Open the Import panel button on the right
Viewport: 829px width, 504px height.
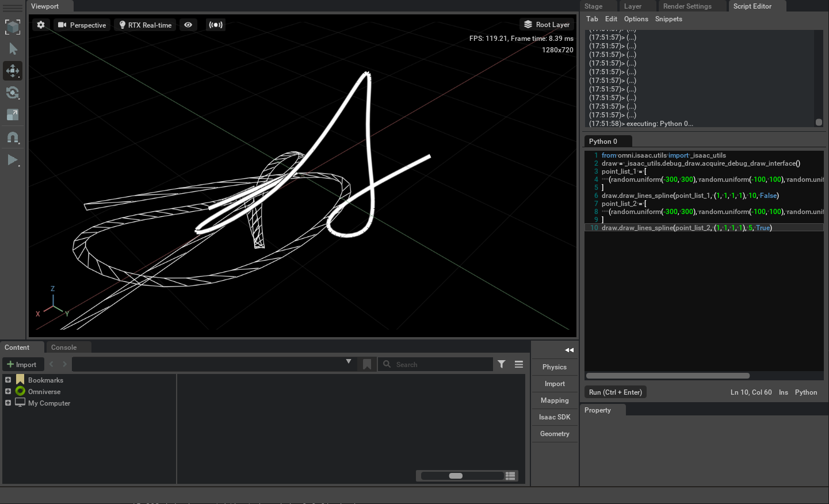(x=555, y=384)
